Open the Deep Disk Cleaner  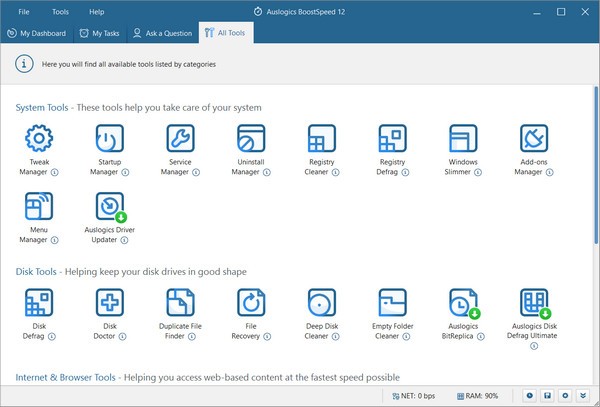pyautogui.click(x=321, y=303)
